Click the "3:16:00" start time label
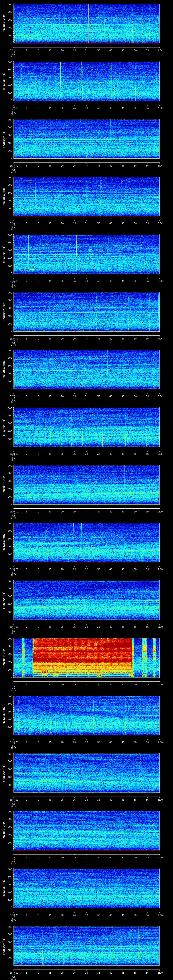173x980 pixels. [14, 915]
